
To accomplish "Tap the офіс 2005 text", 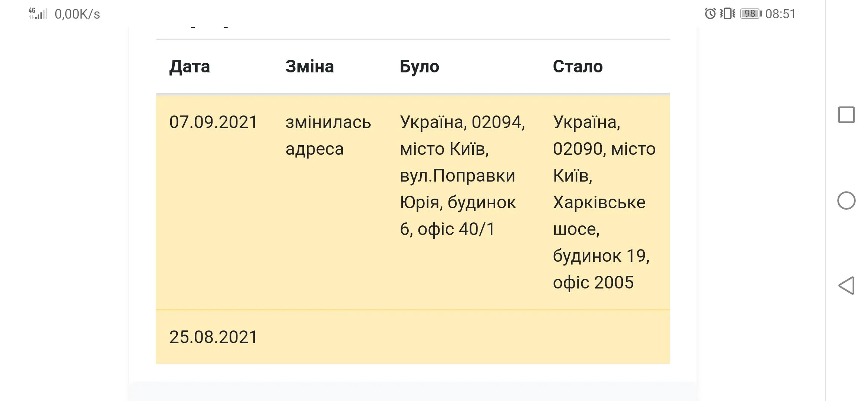I will [593, 283].
